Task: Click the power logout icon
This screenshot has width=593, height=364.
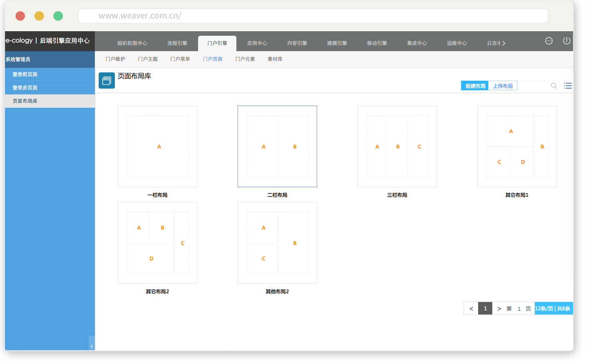Action: pyautogui.click(x=566, y=41)
